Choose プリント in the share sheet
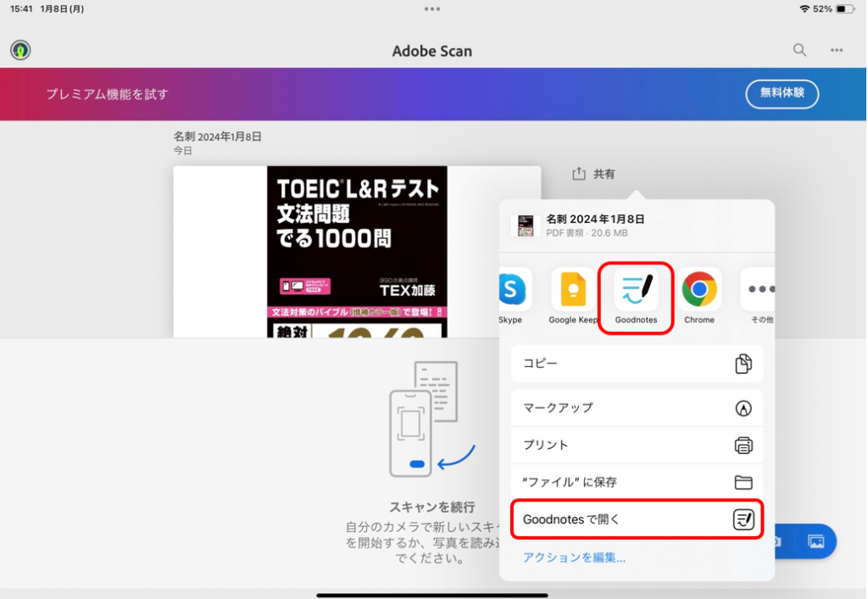Image resolution: width=868 pixels, height=599 pixels. 637,446
